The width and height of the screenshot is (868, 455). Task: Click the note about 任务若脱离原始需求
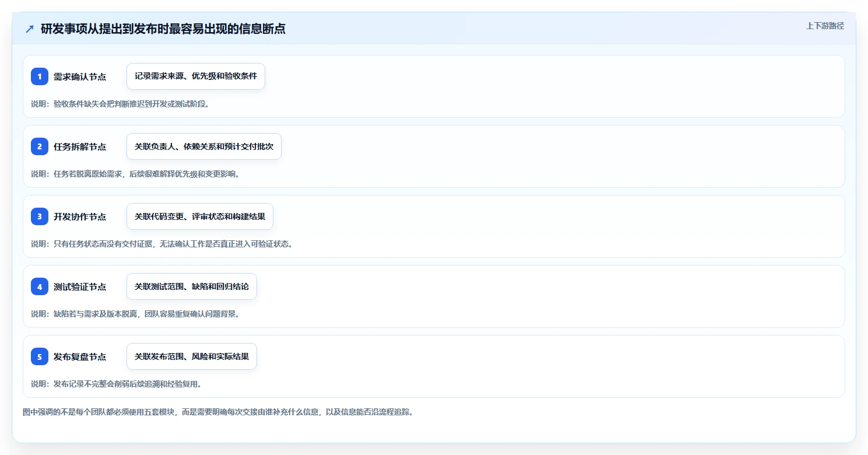135,174
